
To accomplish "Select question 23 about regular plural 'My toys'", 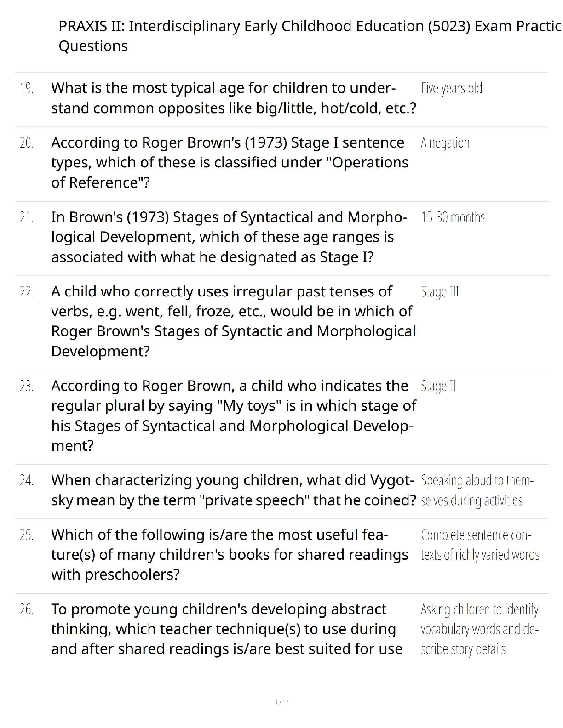I will (234, 415).
